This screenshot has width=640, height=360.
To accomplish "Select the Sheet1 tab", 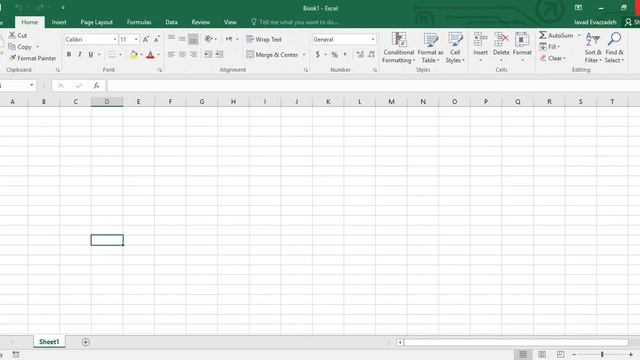I will click(x=49, y=342).
